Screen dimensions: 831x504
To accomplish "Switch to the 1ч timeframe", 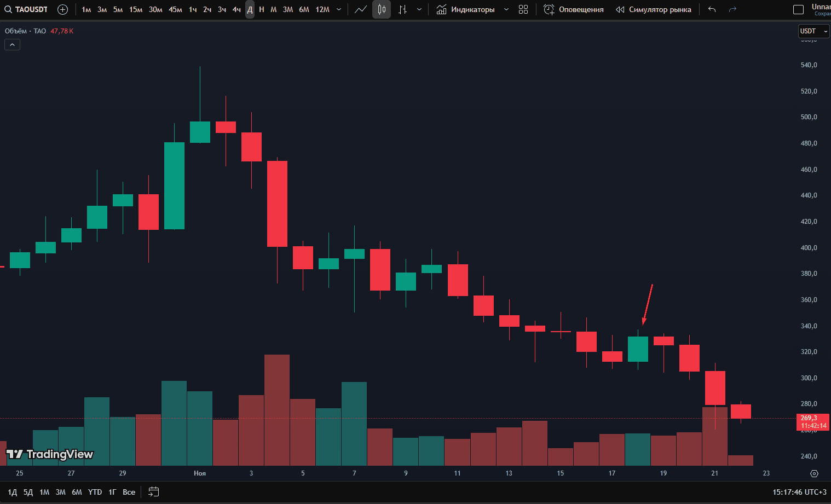I will click(193, 9).
